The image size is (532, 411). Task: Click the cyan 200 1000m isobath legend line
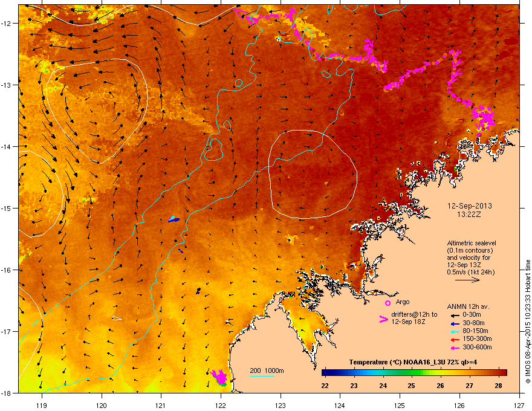coord(262,376)
